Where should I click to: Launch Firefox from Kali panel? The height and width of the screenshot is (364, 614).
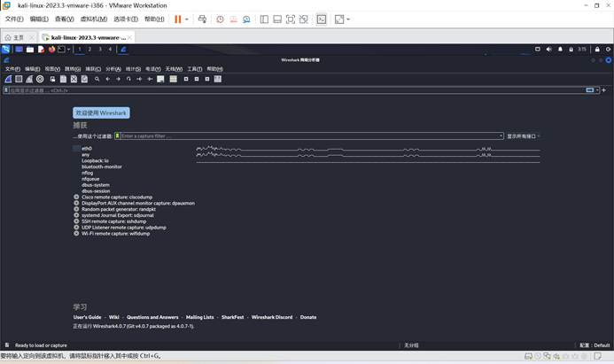tap(51, 50)
